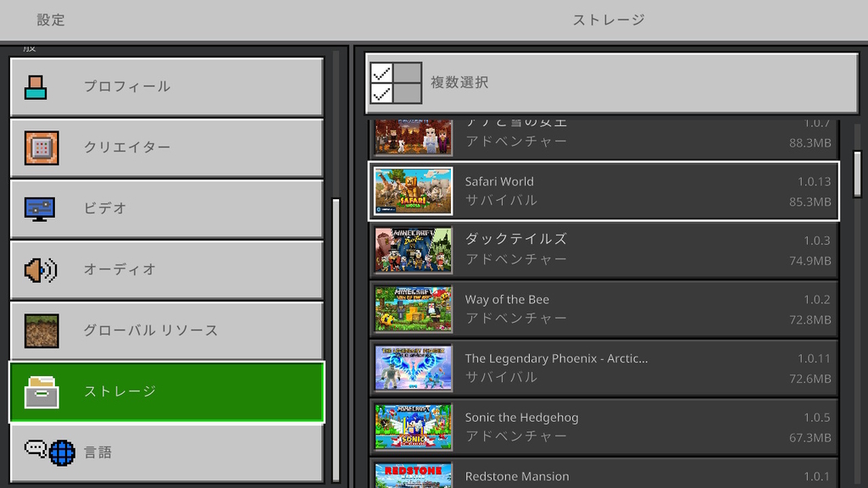The height and width of the screenshot is (488, 868).
Task: Click the Redstone Mansion thumbnail
Action: pyautogui.click(x=413, y=475)
